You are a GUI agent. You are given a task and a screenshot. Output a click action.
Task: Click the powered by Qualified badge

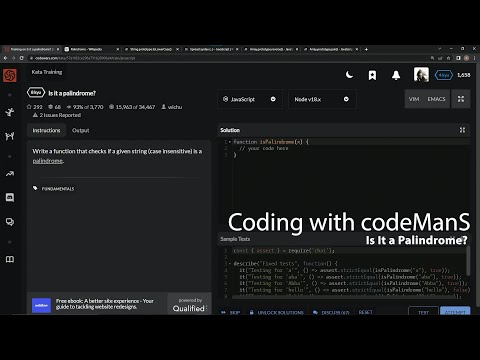189,305
